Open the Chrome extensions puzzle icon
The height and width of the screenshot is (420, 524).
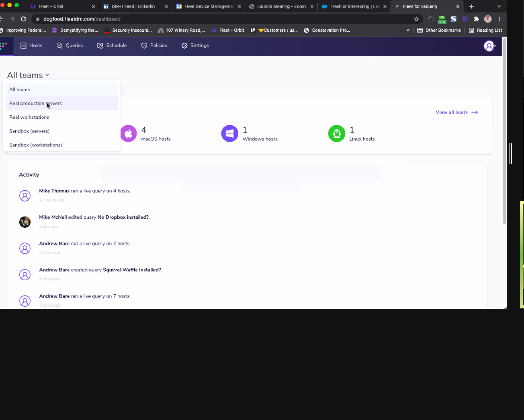(x=476, y=19)
